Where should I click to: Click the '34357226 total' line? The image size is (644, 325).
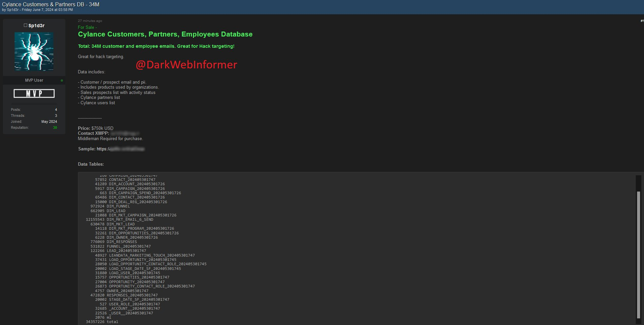[102, 322]
